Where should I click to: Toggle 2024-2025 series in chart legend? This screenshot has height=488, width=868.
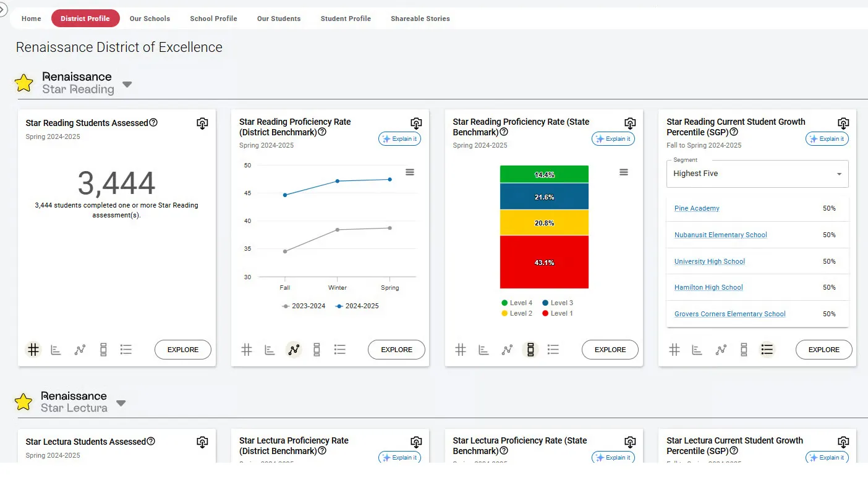pyautogui.click(x=357, y=306)
